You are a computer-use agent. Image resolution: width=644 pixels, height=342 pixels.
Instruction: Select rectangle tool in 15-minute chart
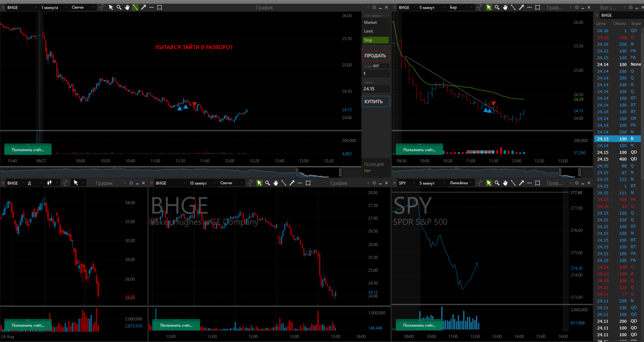click(308, 183)
